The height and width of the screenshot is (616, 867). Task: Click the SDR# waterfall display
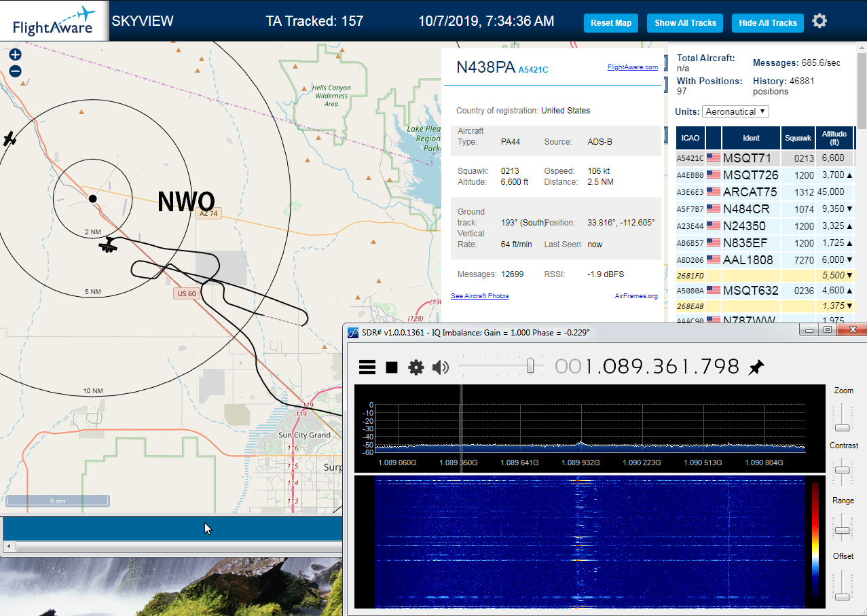tap(589, 542)
